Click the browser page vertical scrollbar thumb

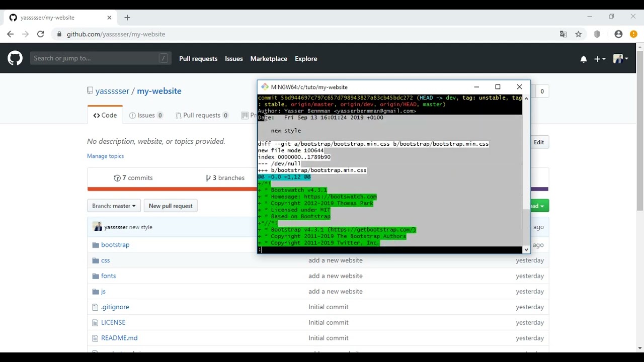640,131
